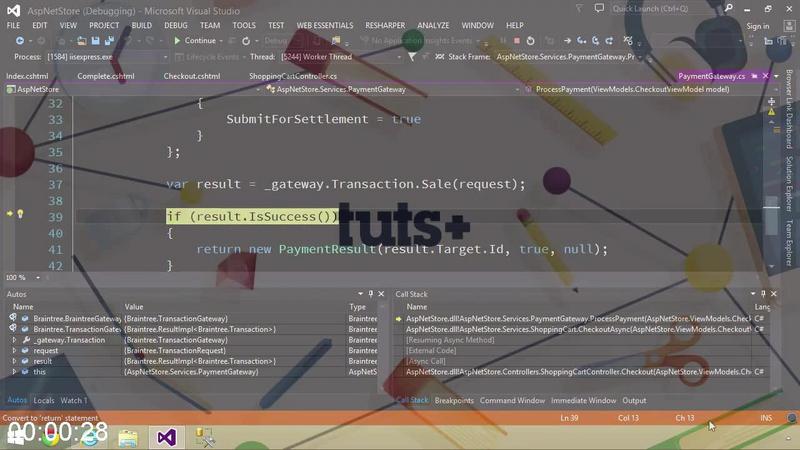
Task: Open the 100 % zoom dropdown
Action: 38,278
